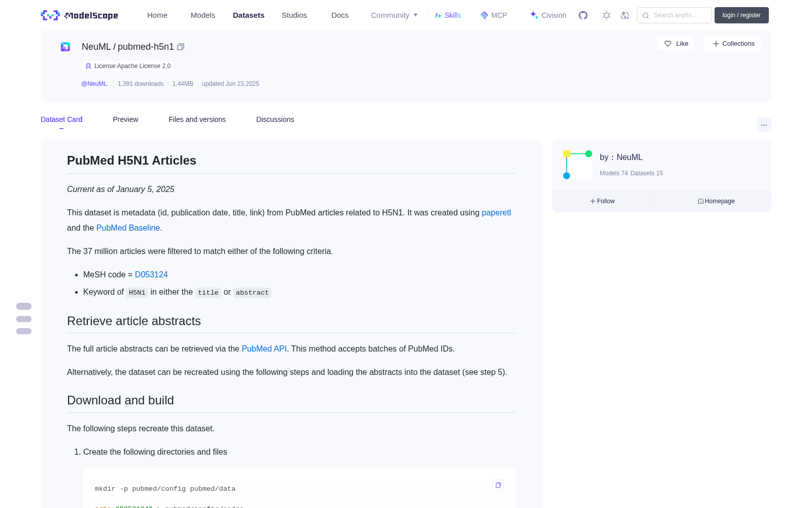Click the Current as of January 5, 2025 text
Viewport: 812px width, 508px height.
[x=121, y=189]
